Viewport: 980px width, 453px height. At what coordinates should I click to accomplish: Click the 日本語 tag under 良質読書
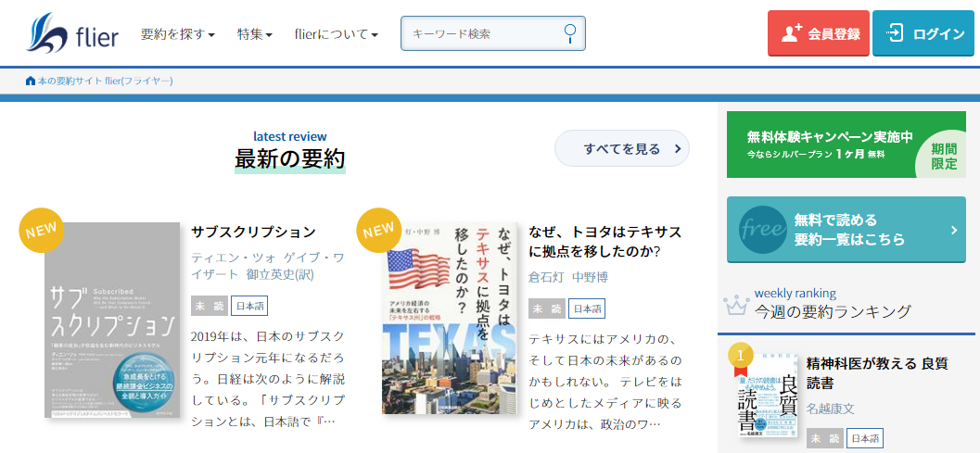click(x=865, y=438)
